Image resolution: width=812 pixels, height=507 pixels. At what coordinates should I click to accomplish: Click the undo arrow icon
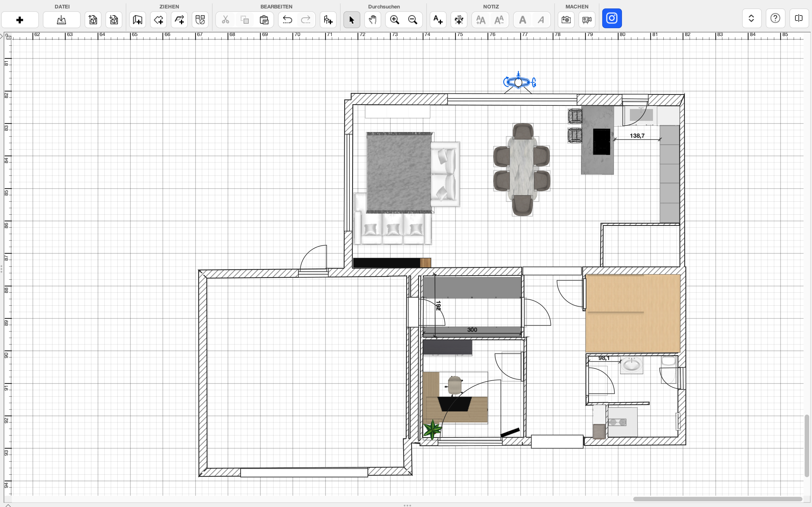[x=287, y=20]
